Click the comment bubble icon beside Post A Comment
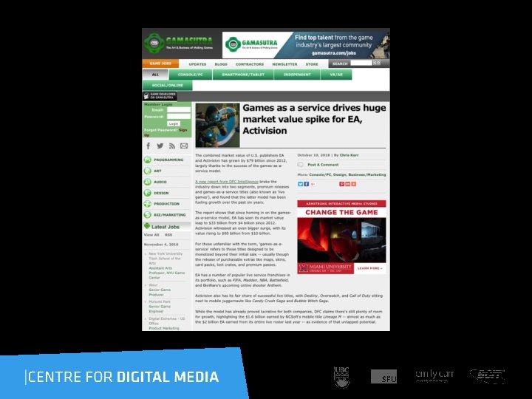Viewport: 532px width, 399px height. coord(300,165)
